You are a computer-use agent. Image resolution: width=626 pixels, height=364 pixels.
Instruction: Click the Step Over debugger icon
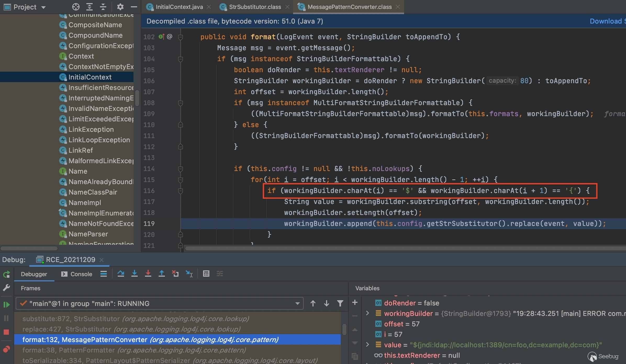[121, 274]
